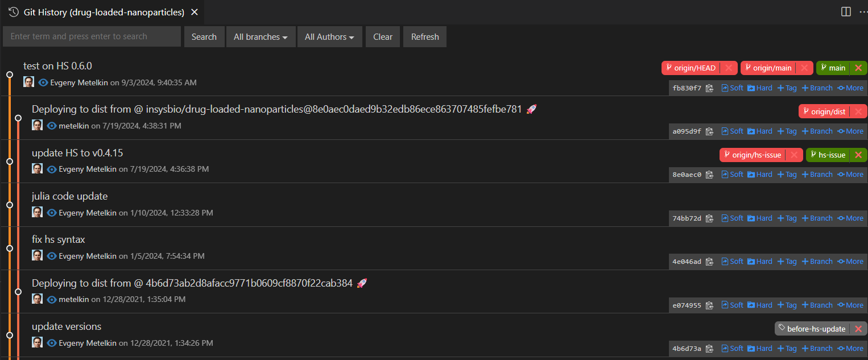
Task: Split the editor to the right
Action: click(x=846, y=12)
